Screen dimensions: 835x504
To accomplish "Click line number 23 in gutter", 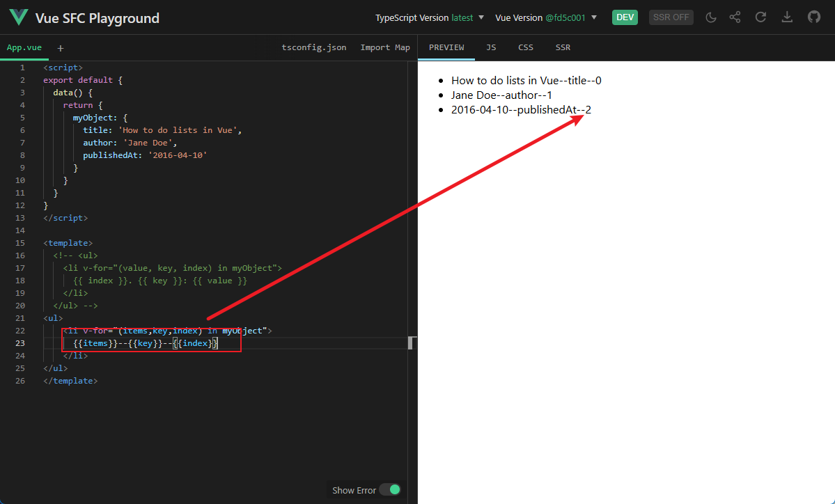I will click(x=20, y=343).
